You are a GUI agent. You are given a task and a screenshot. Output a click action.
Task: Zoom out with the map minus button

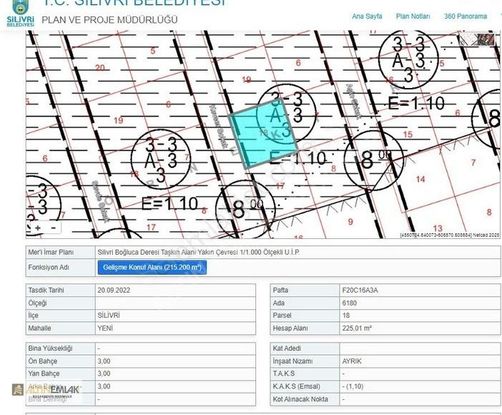[54, 228]
